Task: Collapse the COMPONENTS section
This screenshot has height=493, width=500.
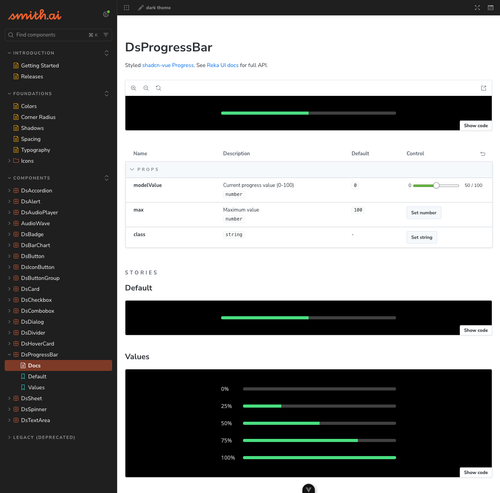Action: click(29, 178)
